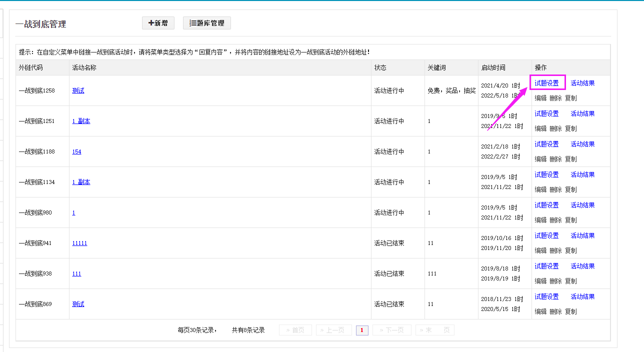Open 测试 link in the 一战到底869 row

tap(78, 304)
